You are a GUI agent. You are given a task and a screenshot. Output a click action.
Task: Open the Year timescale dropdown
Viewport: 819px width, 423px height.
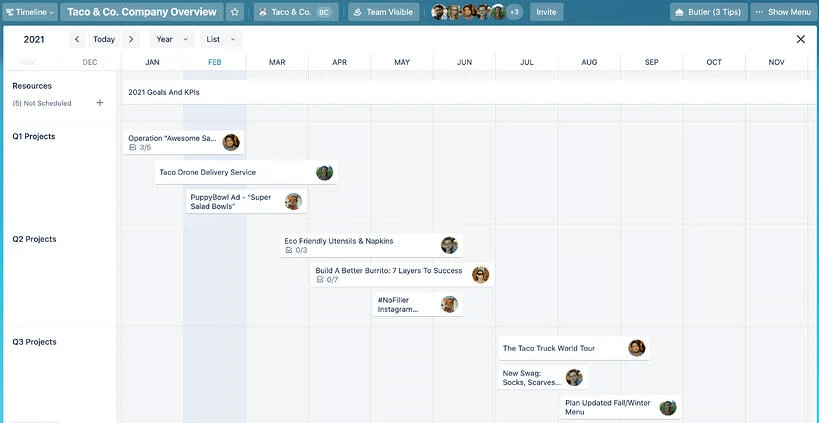[x=172, y=39]
